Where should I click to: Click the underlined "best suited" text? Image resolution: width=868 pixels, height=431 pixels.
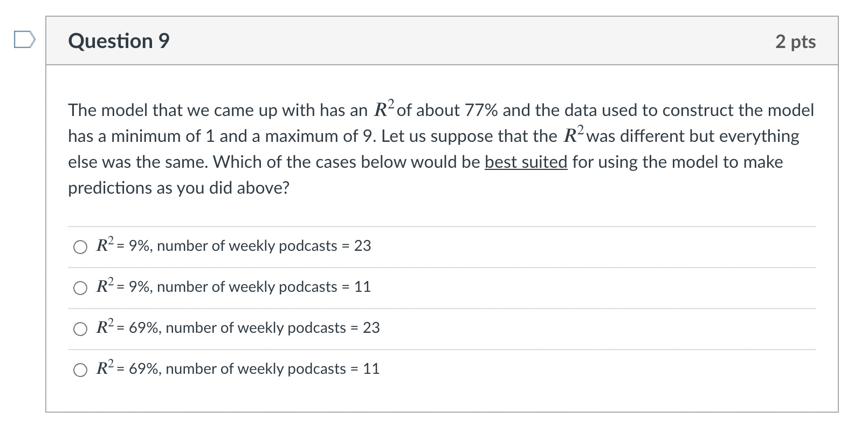(x=526, y=162)
